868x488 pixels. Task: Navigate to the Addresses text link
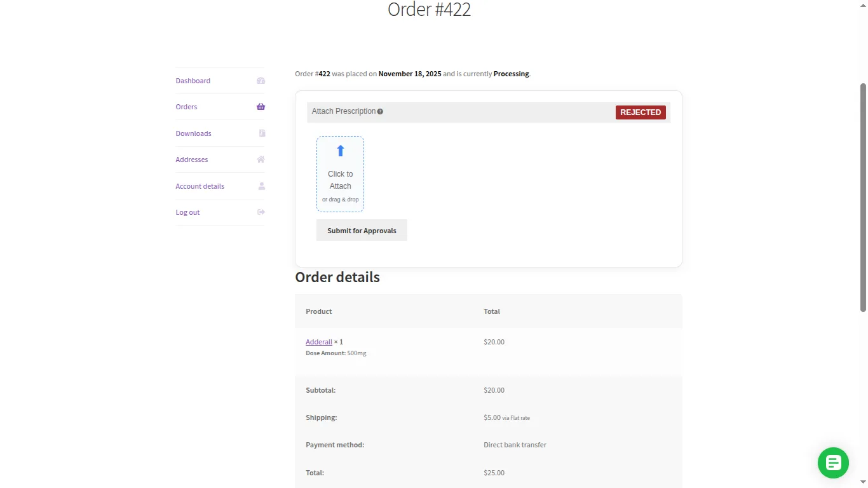(x=191, y=159)
